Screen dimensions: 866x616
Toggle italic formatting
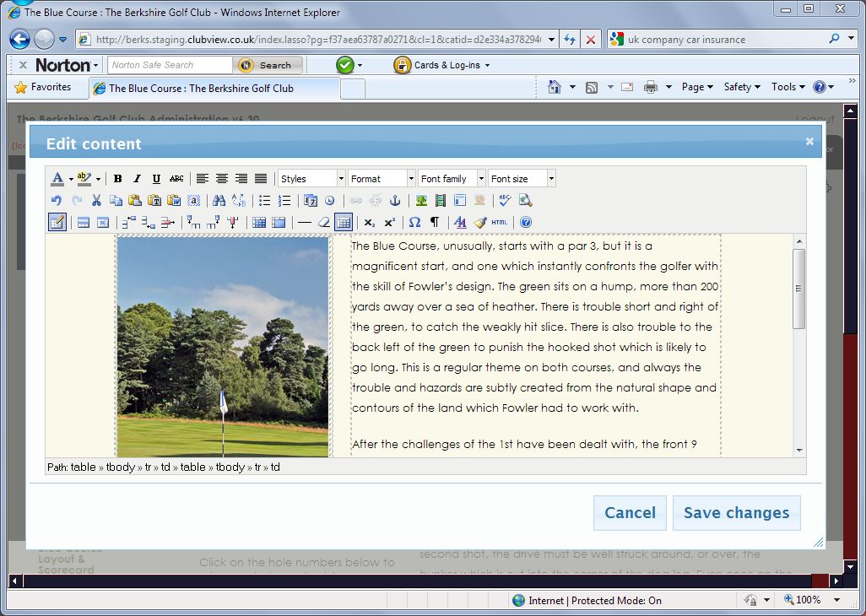click(137, 179)
